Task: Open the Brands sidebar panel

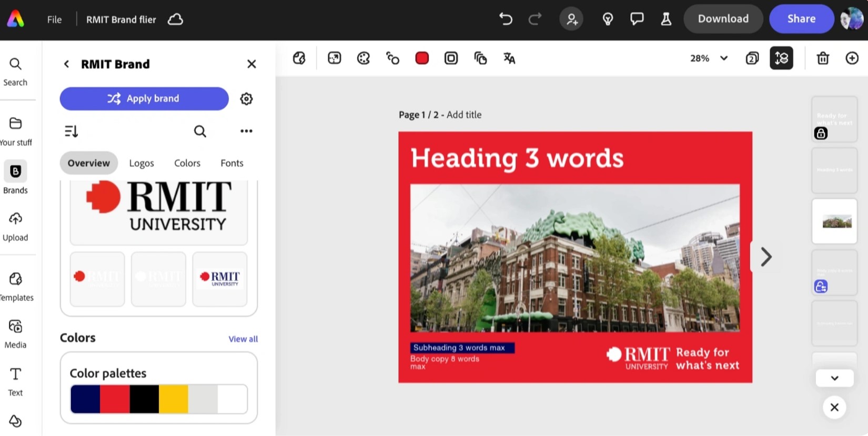Action: click(15, 178)
